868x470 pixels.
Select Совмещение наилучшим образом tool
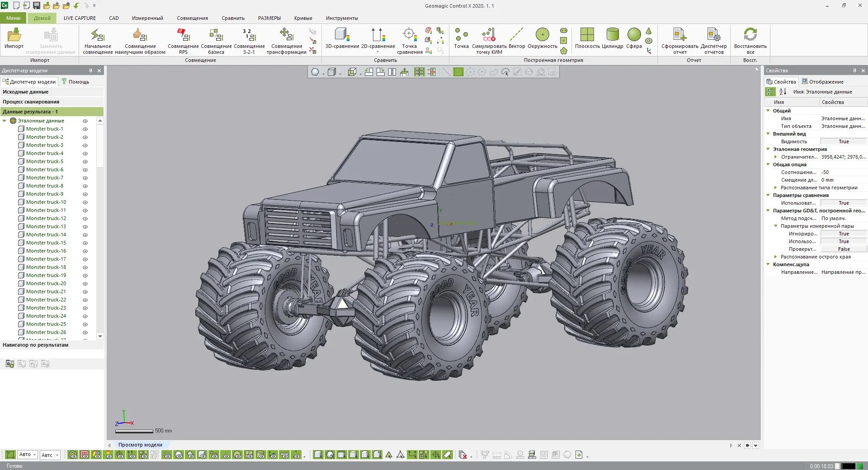click(140, 41)
